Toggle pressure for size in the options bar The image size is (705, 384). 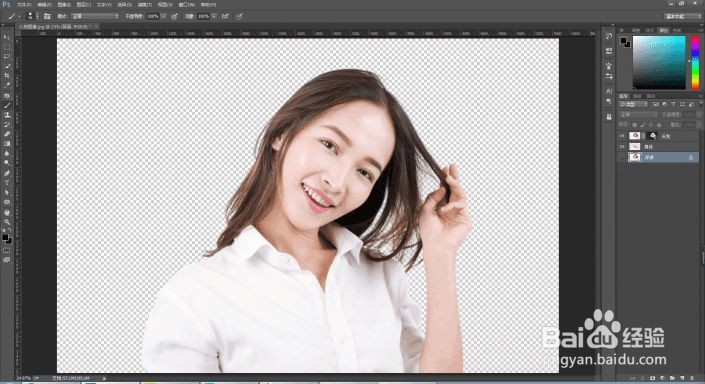[x=240, y=16]
